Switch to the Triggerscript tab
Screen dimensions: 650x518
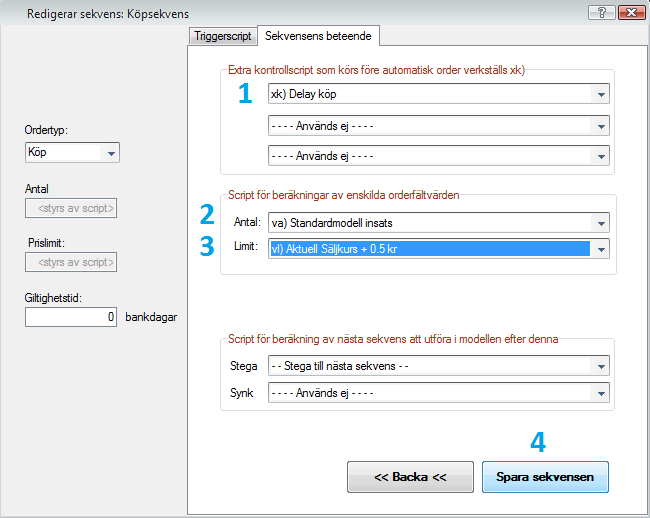click(x=222, y=36)
